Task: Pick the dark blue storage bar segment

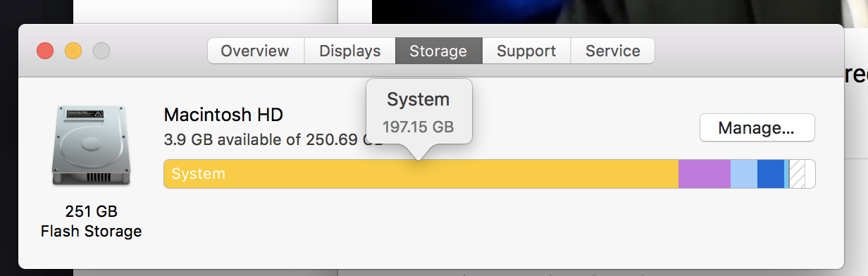Action: (x=771, y=174)
